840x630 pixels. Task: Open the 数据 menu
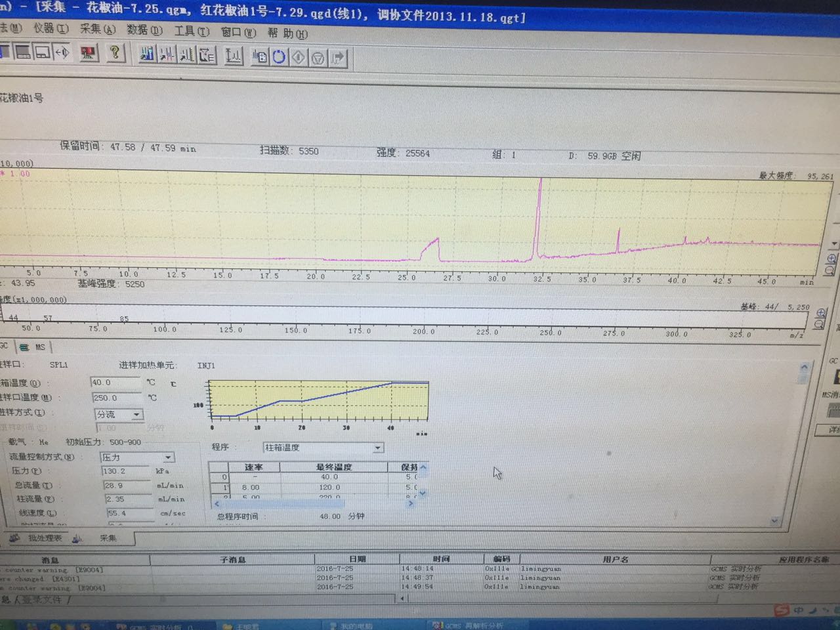tap(144, 30)
